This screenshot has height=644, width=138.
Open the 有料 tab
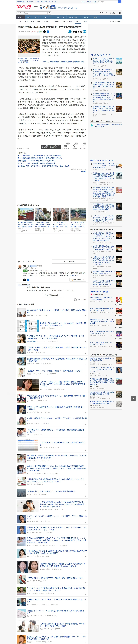[x=95, y=17]
